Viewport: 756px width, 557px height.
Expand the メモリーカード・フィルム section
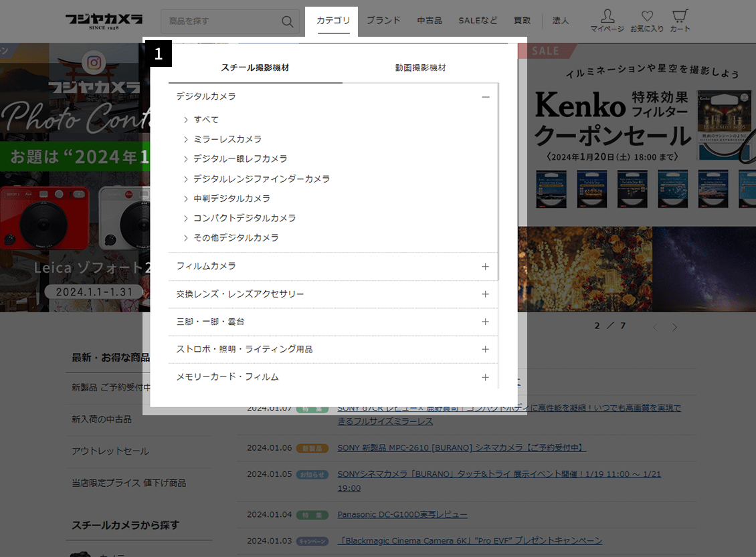click(x=486, y=377)
